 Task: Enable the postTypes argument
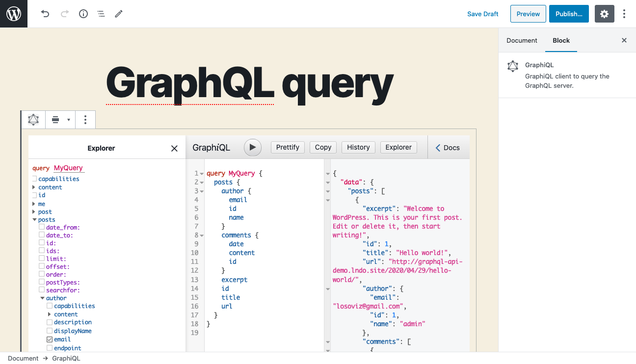click(42, 282)
